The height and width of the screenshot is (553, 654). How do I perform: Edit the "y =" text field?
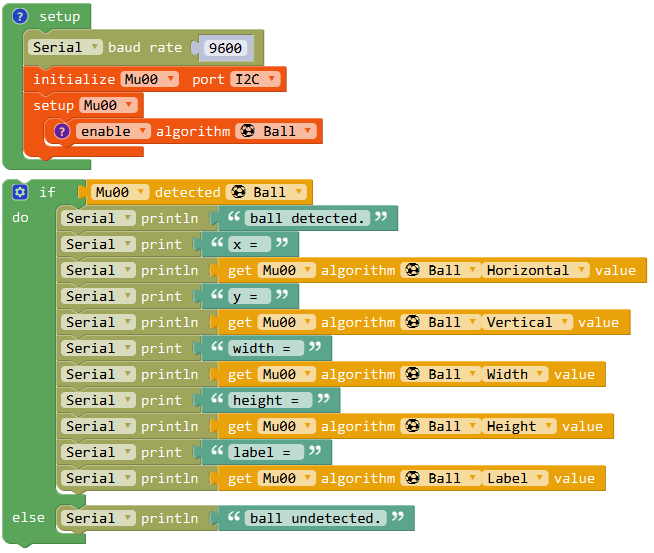click(x=249, y=297)
